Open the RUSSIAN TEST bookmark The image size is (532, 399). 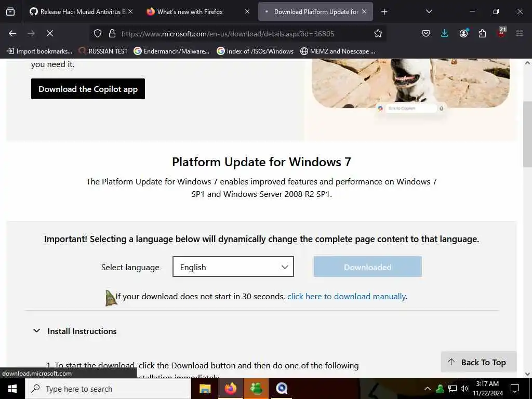coord(103,51)
